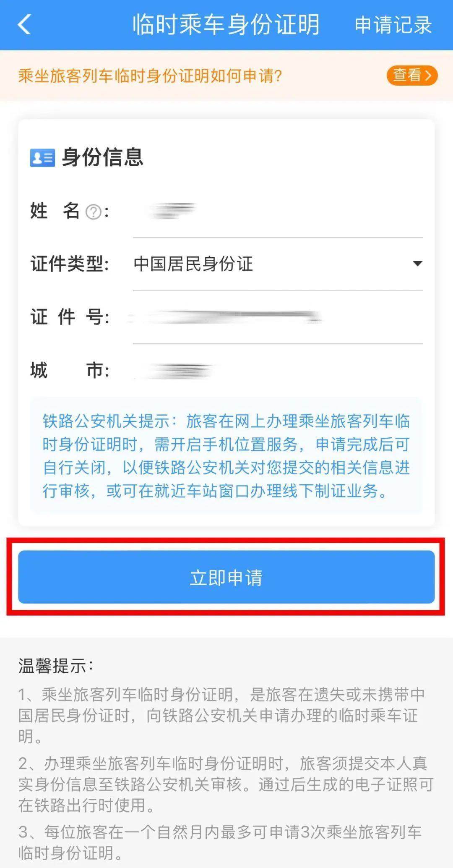This screenshot has width=453, height=868.
Task: Click the 证件号 ID number input field
Action: tap(277, 317)
